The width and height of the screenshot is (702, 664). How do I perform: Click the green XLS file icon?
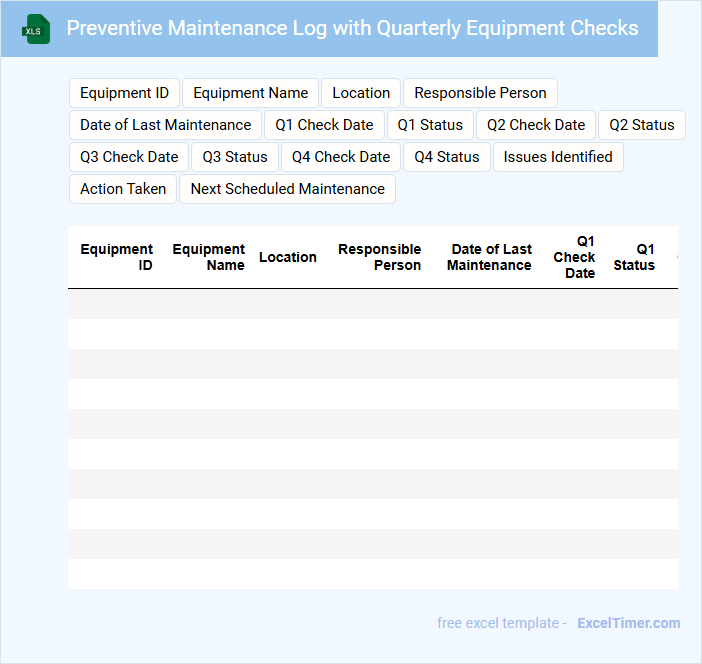tap(37, 29)
